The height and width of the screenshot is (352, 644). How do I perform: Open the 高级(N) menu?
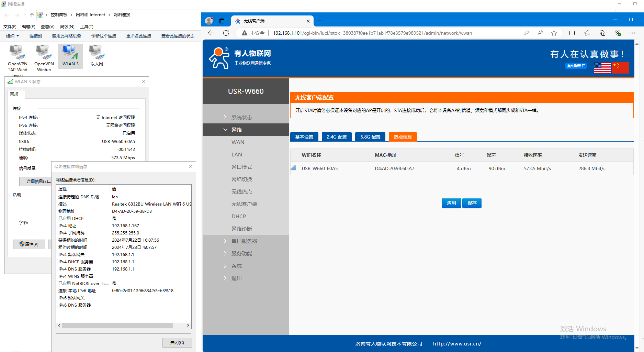(67, 27)
